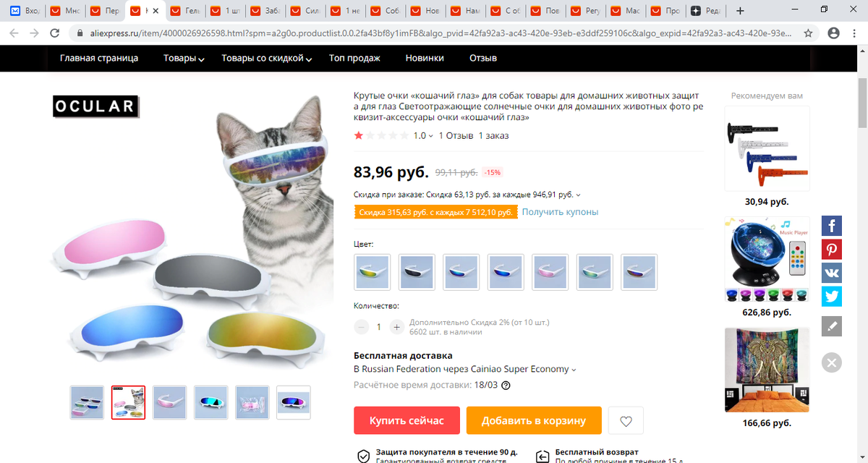Open the recommended tapestry product thumbnail
Image resolution: width=868 pixels, height=463 pixels.
[767, 370]
